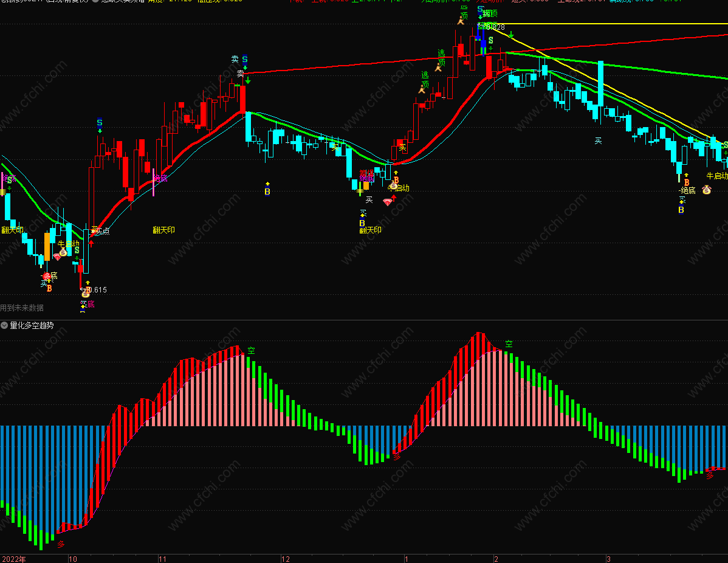Click the S sell marker beside 卖 in November
Viewport: 728px width, 563px height.
tap(245, 60)
